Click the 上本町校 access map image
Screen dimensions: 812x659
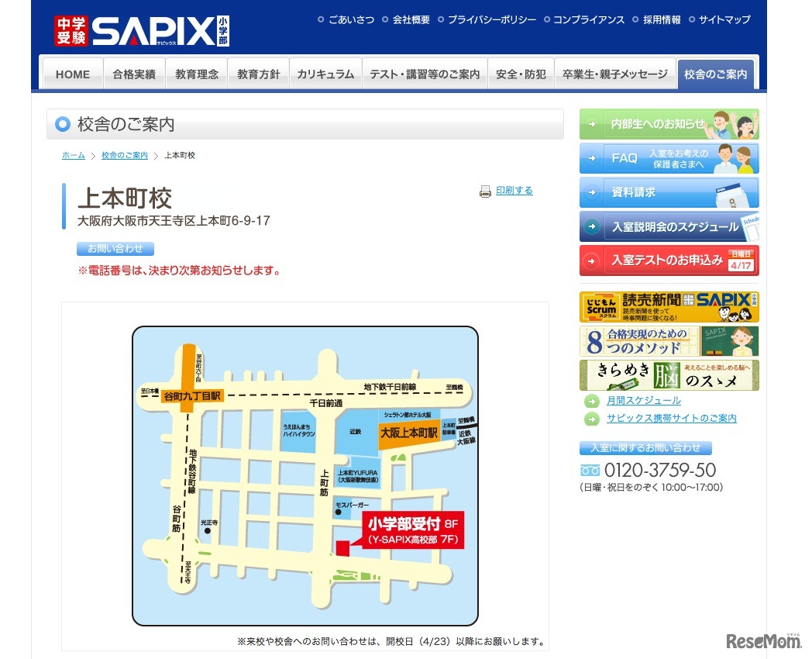(305, 475)
